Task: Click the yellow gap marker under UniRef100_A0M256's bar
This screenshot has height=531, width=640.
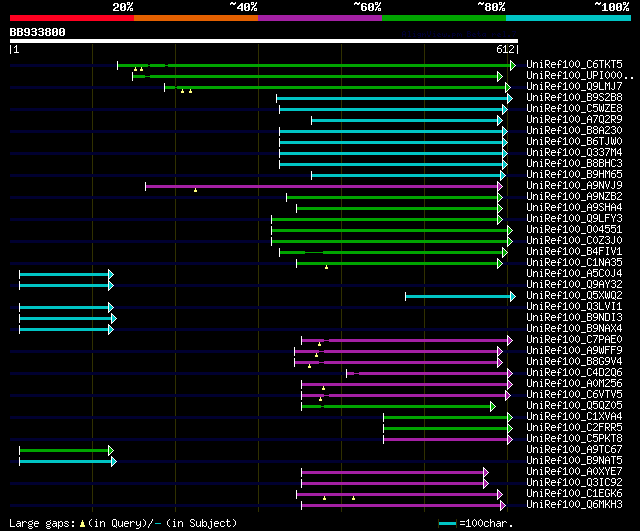Action: pyautogui.click(x=323, y=388)
